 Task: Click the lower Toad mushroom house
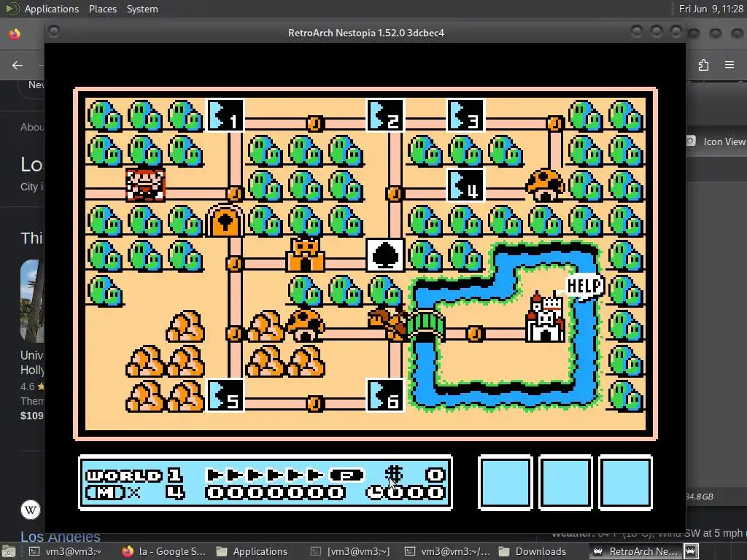pos(306,324)
